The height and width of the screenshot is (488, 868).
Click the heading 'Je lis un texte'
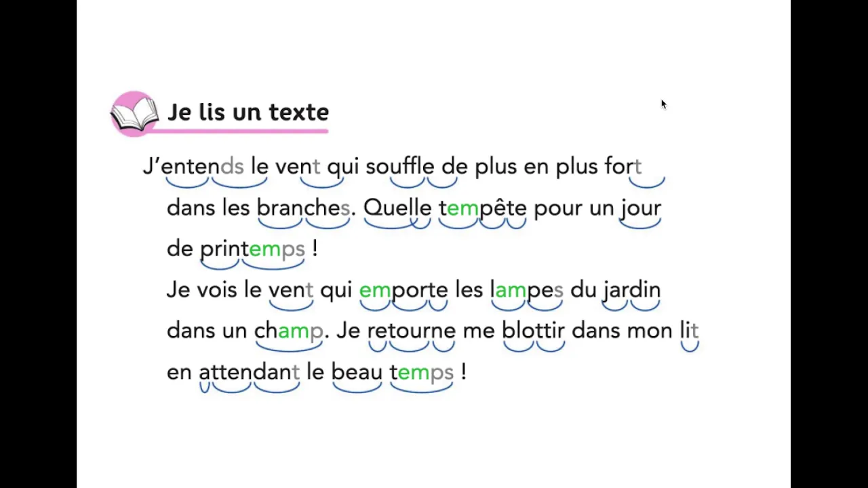click(248, 112)
